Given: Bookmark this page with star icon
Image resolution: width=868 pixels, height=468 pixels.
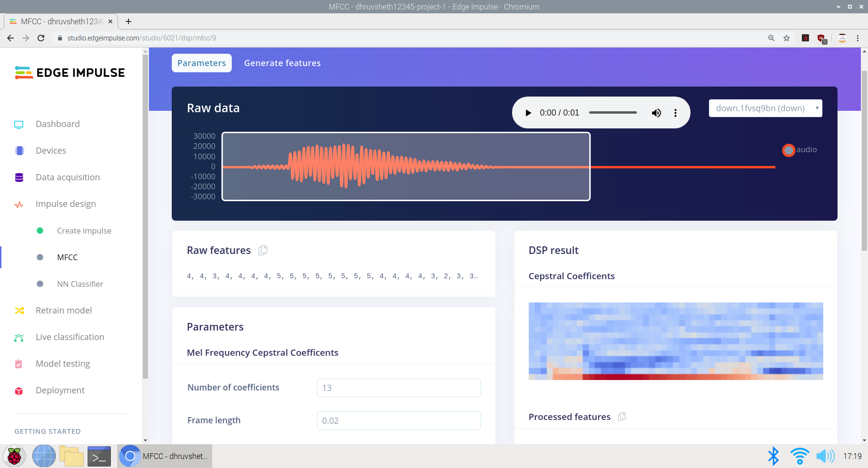Looking at the screenshot, I should pos(787,38).
